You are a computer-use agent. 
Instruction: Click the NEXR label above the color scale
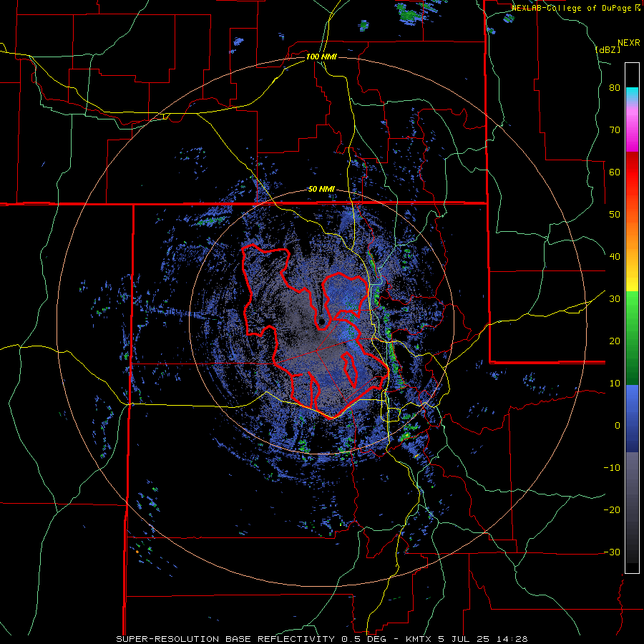point(628,43)
